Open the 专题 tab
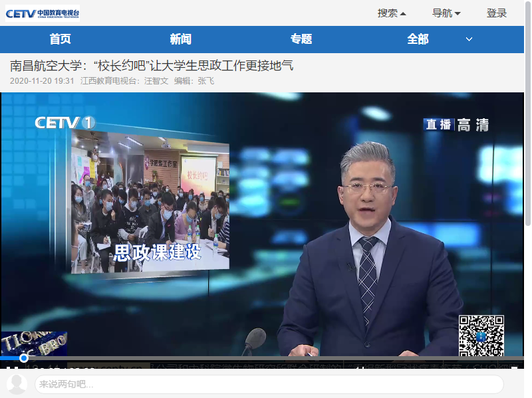This screenshot has width=532, height=398. click(x=301, y=39)
